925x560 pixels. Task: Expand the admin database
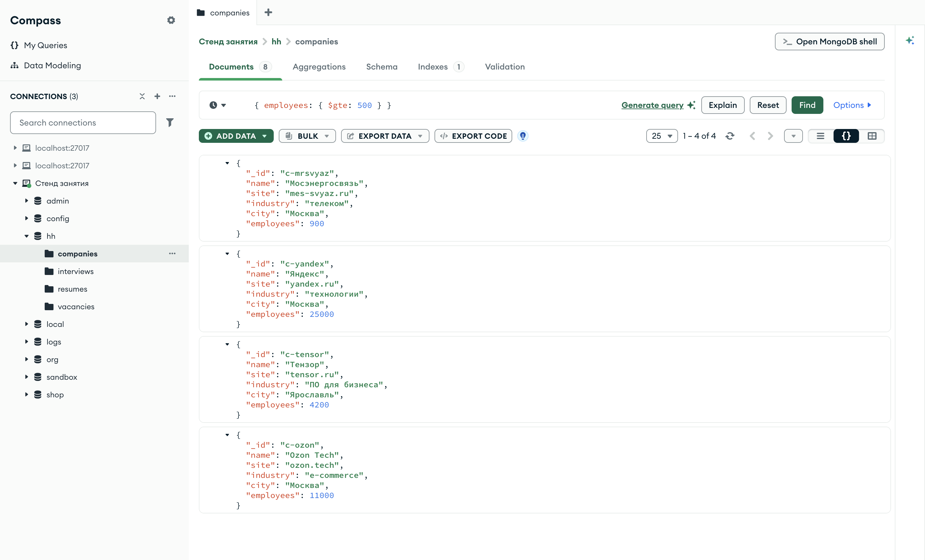26,201
